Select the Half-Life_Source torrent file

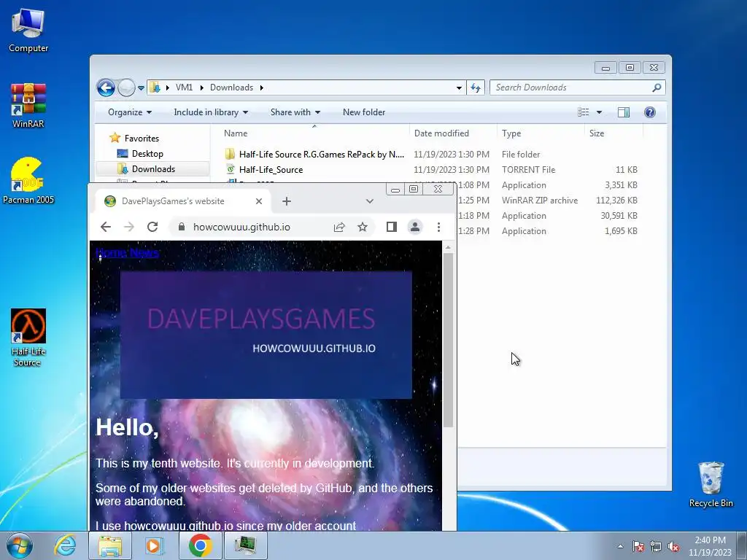[271, 169]
